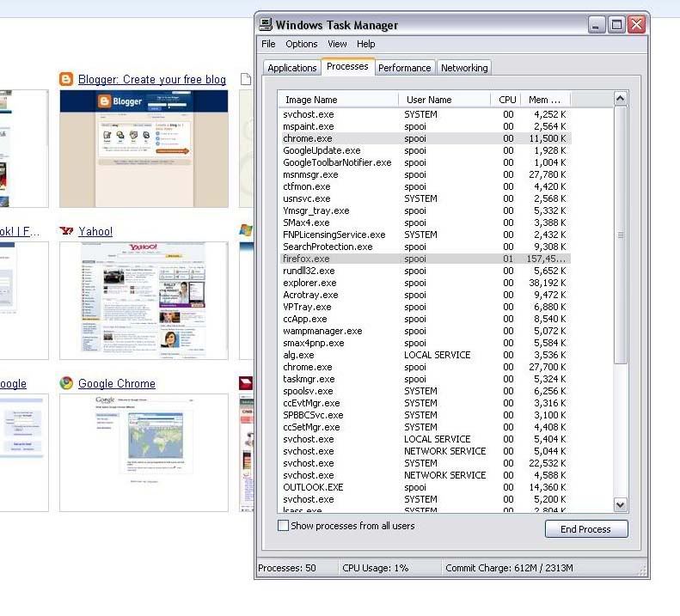This screenshot has height=616, width=680.
Task: Click the process list scrollbar thumb
Action: tap(620, 235)
